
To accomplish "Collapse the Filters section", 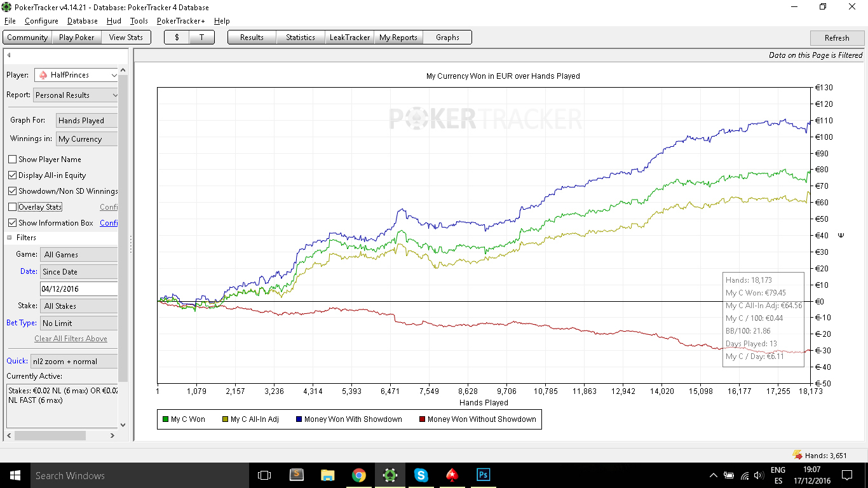I will (10, 238).
